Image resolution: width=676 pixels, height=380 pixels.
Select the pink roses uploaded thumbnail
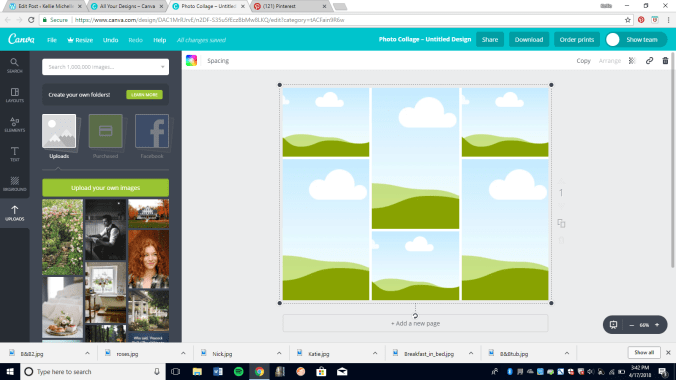tap(63, 237)
